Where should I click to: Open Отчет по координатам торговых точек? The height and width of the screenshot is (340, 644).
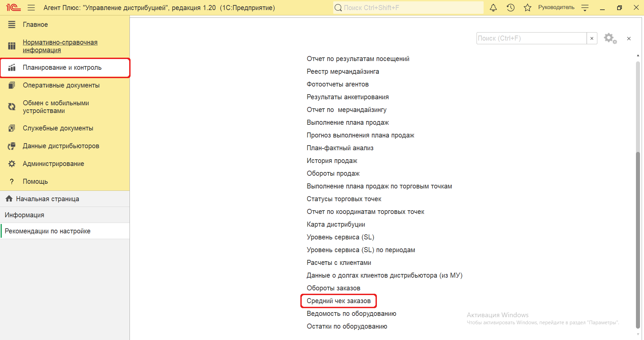(365, 212)
